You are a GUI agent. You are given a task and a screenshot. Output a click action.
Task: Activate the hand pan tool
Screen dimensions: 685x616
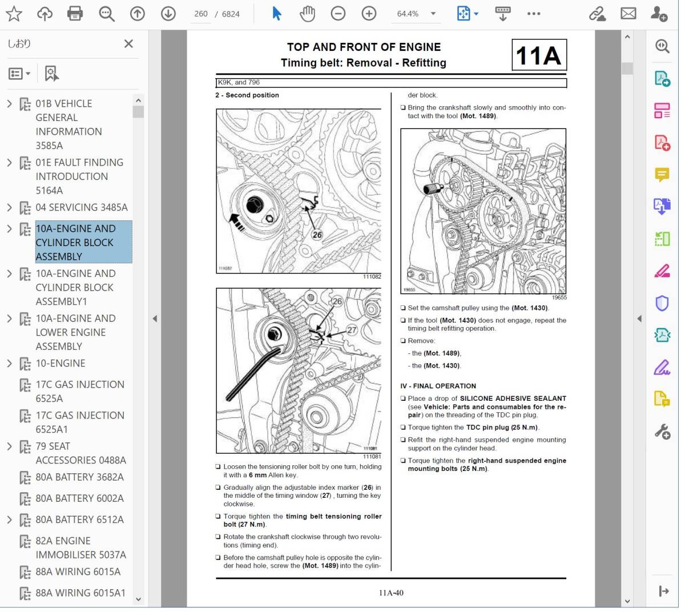pos(307,14)
